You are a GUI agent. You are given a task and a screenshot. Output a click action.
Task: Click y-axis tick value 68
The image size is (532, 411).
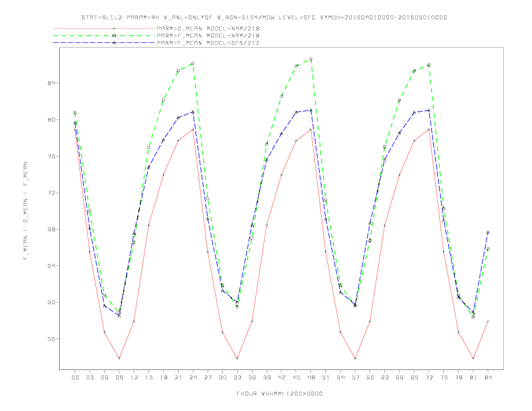pos(51,229)
